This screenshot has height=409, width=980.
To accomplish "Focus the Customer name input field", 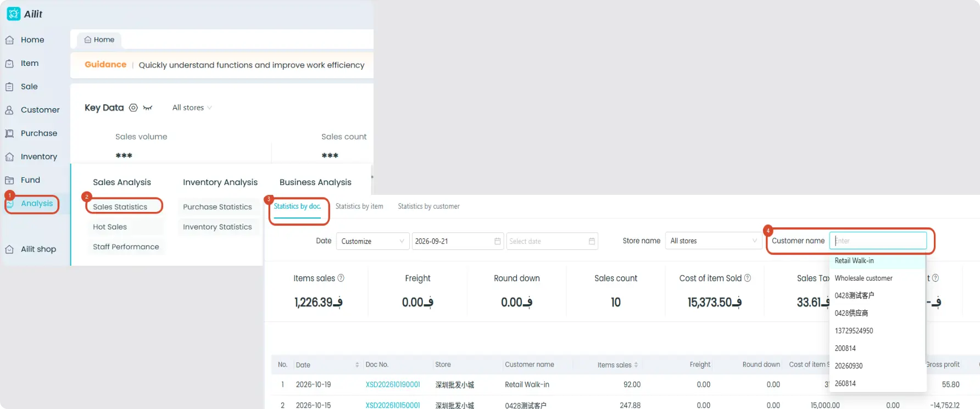I will [878, 240].
